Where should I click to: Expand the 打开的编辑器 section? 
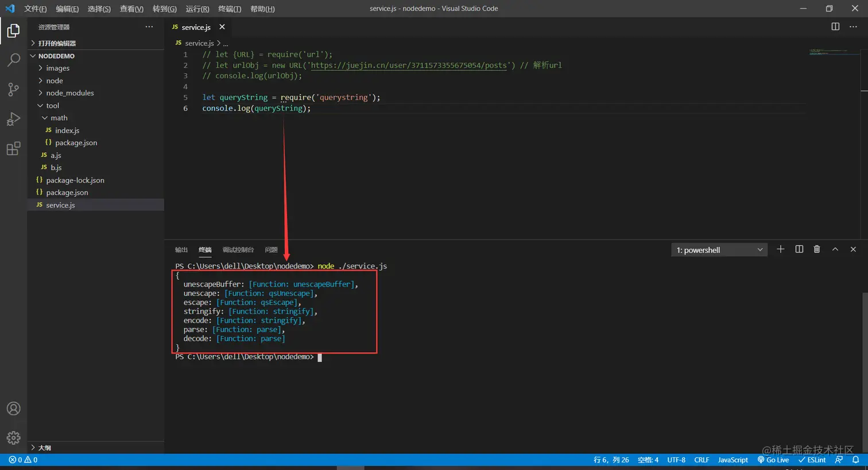pyautogui.click(x=95, y=43)
